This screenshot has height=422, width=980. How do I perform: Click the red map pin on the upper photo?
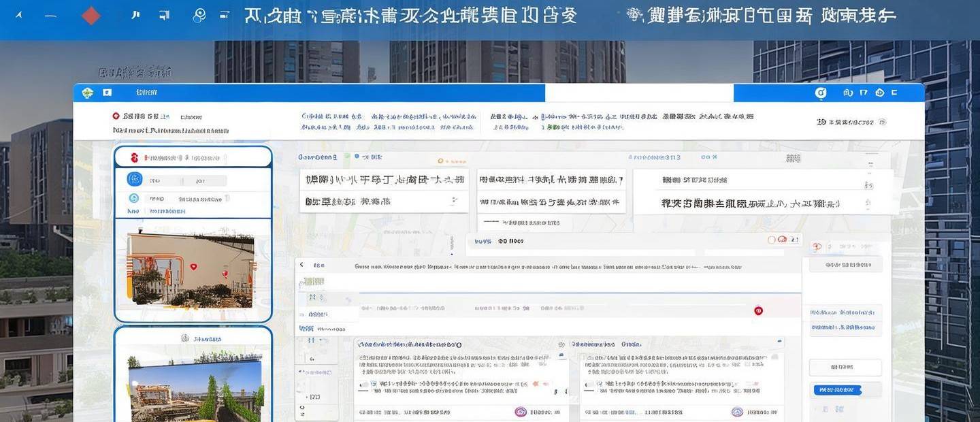(193, 267)
